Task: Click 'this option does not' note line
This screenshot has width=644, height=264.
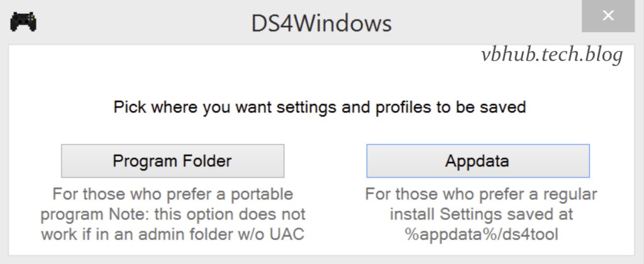Action: tap(239, 214)
